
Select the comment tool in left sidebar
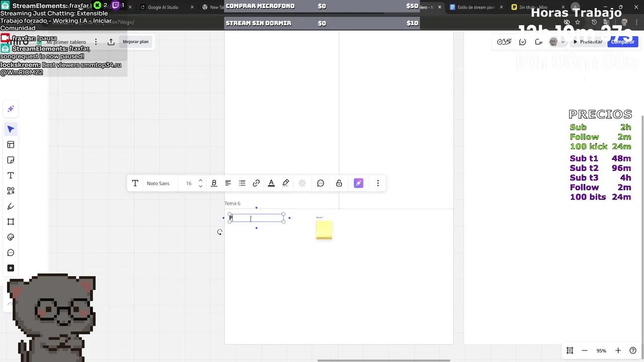pyautogui.click(x=11, y=253)
